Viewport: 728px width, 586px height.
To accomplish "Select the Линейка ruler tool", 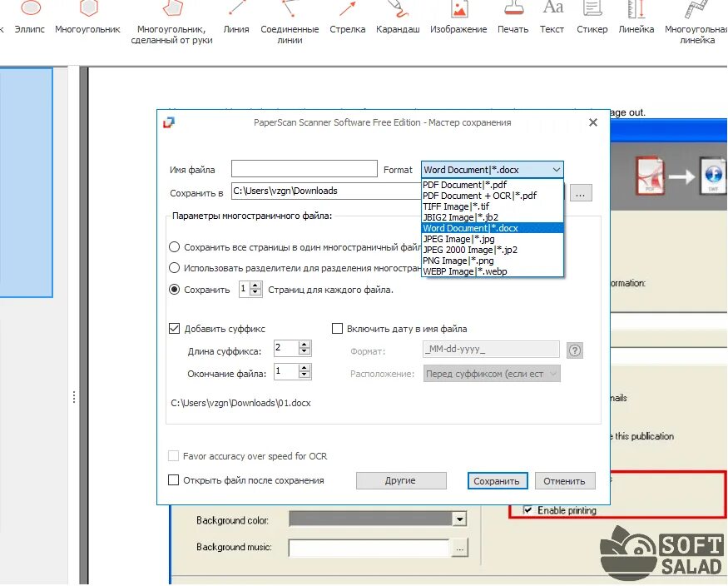I will click(636, 17).
